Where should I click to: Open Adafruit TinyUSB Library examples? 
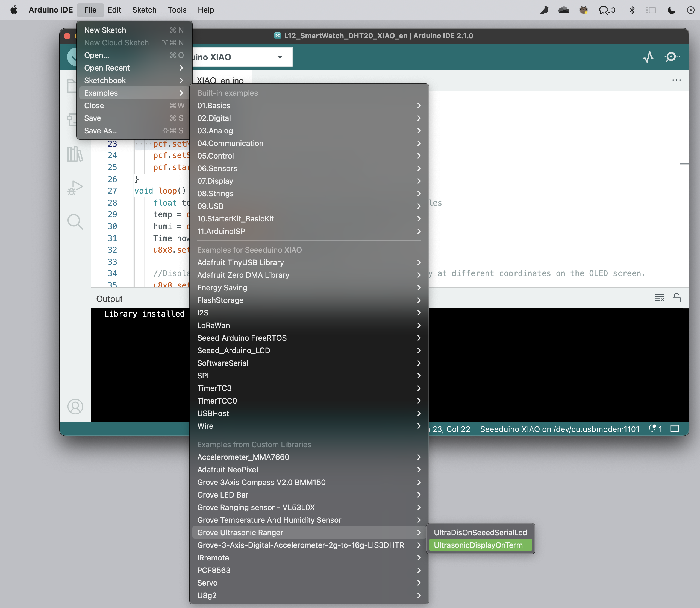[x=309, y=262]
